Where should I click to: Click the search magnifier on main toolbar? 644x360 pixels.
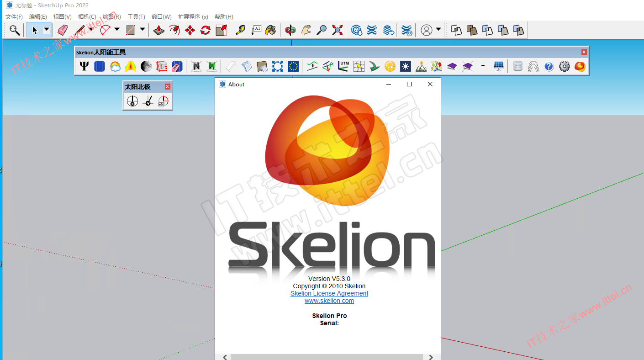pyautogui.click(x=15, y=30)
